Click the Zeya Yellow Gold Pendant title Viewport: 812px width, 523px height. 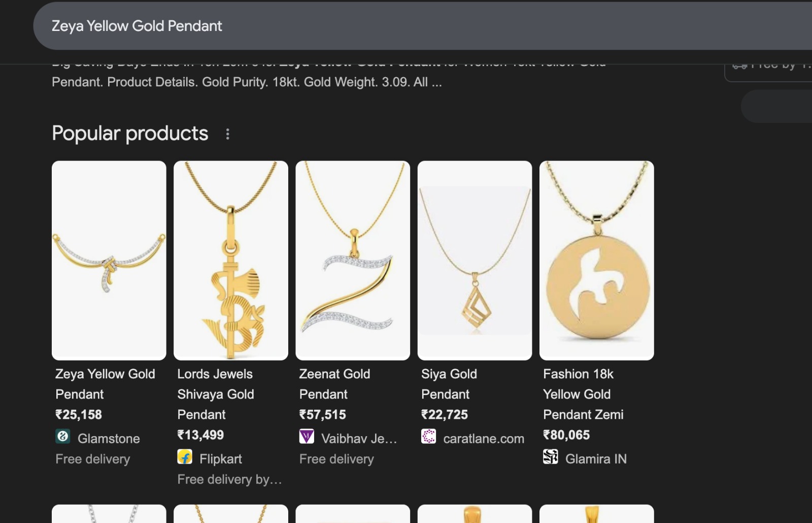coord(105,384)
